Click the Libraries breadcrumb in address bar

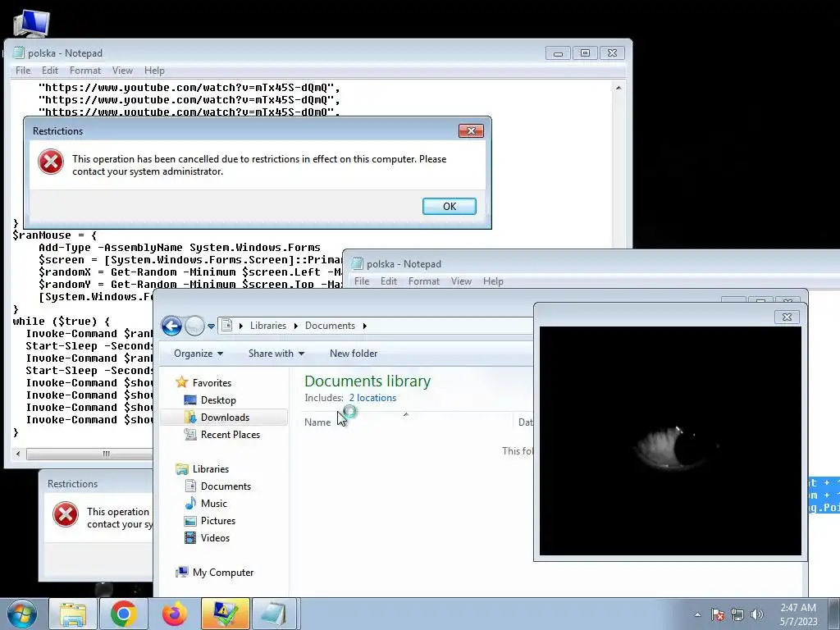pyautogui.click(x=268, y=326)
